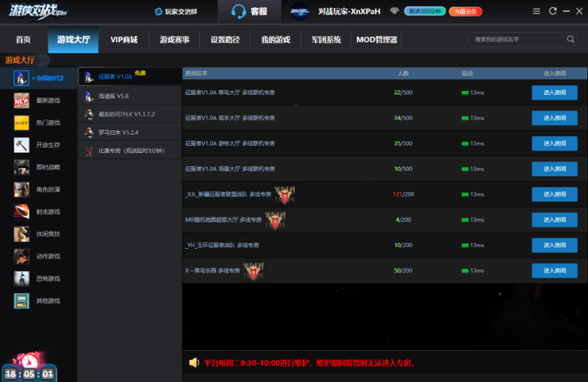Enter the 菜鸟大厅 room
The image size is (588, 382).
(x=554, y=93)
